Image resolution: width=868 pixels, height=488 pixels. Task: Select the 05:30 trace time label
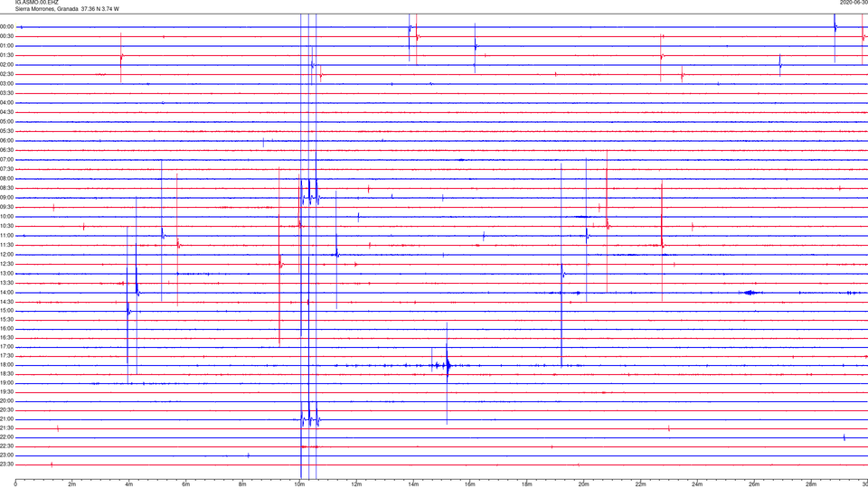(x=6, y=131)
